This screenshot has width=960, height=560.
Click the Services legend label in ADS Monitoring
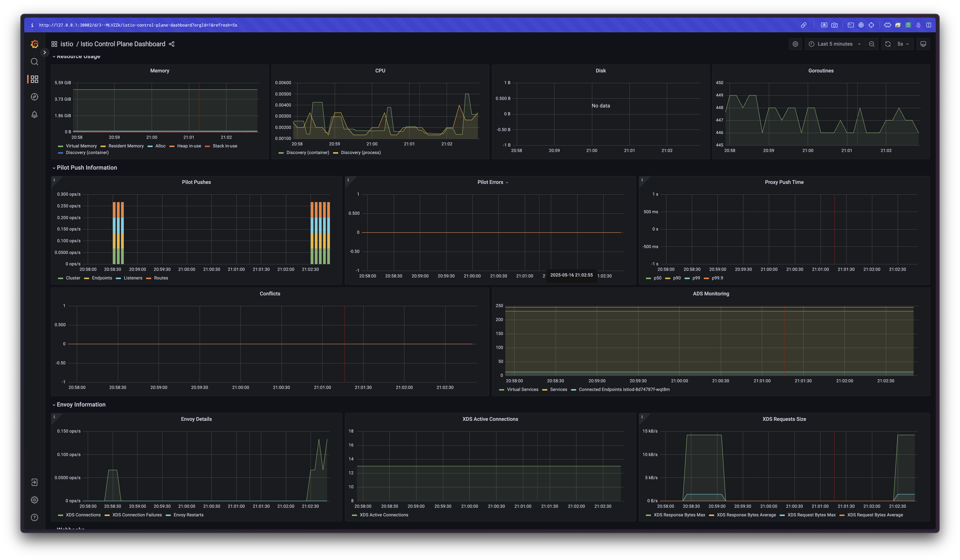tap(559, 390)
